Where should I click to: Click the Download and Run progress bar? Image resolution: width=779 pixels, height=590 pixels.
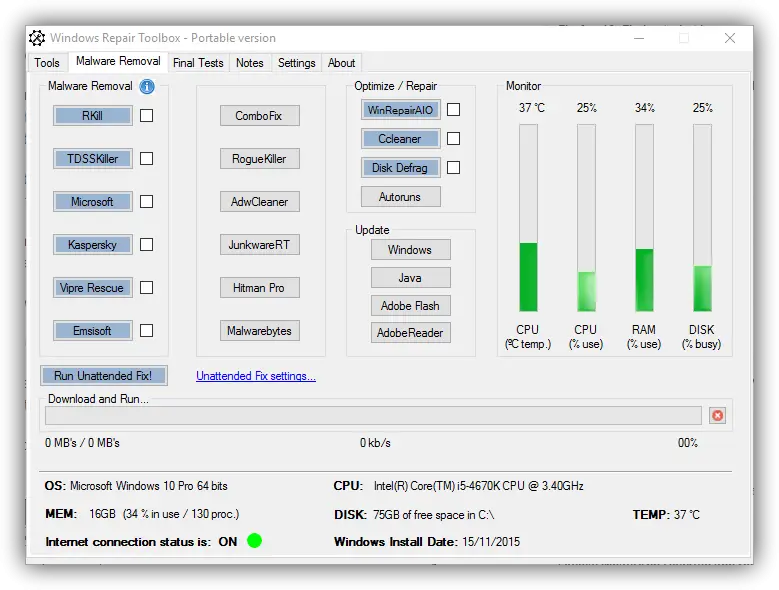373,416
